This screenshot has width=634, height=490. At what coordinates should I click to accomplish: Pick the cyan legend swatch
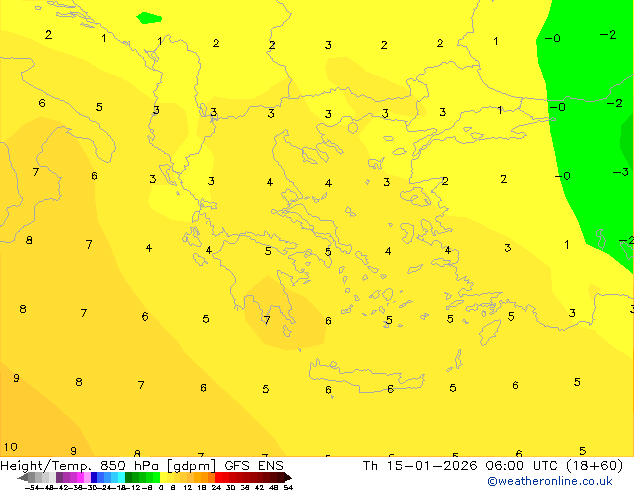coord(121,477)
